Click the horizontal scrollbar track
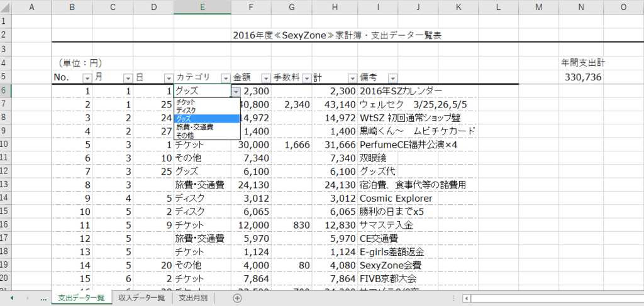The width and height of the screenshot is (644, 306). [x=557, y=298]
